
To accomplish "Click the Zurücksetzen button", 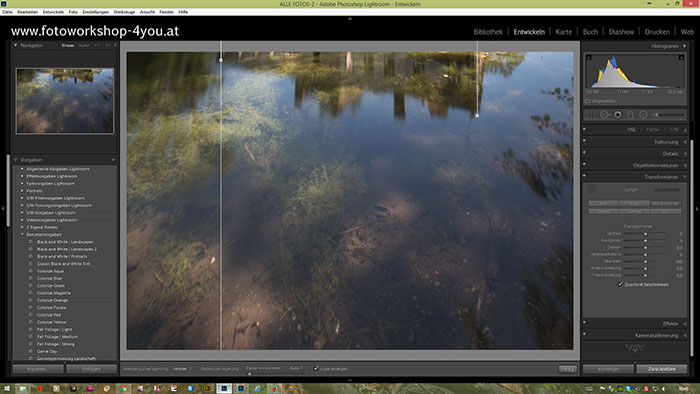I will coord(662,369).
